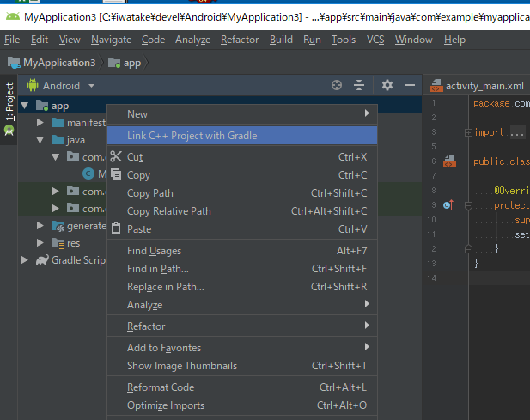The image size is (530, 420).
Task: Click the Gradle Scripts elephant icon
Action: coord(42,260)
